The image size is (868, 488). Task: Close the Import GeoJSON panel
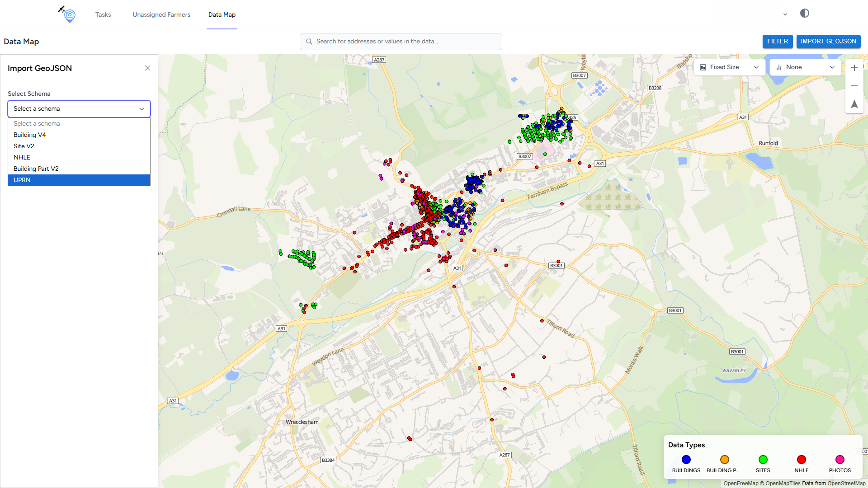coord(147,68)
